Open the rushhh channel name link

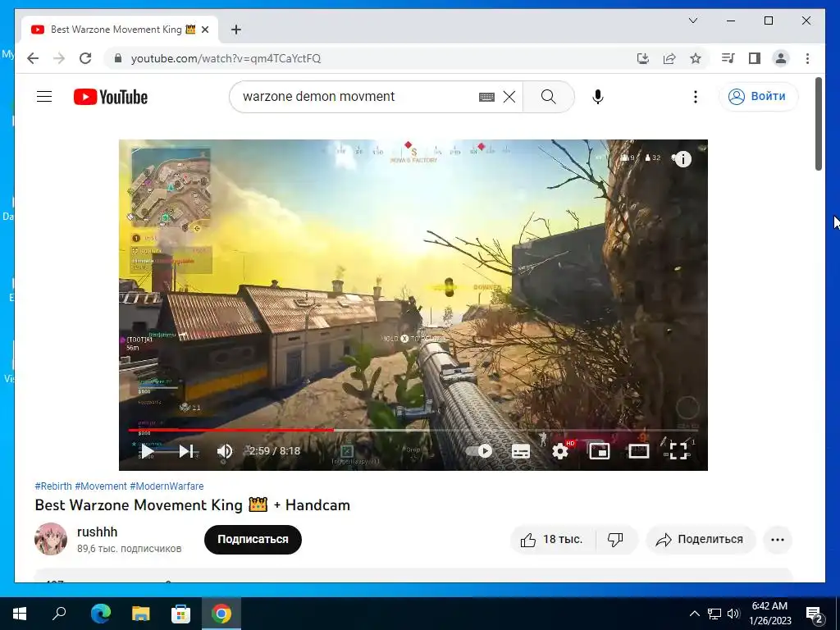coord(97,532)
